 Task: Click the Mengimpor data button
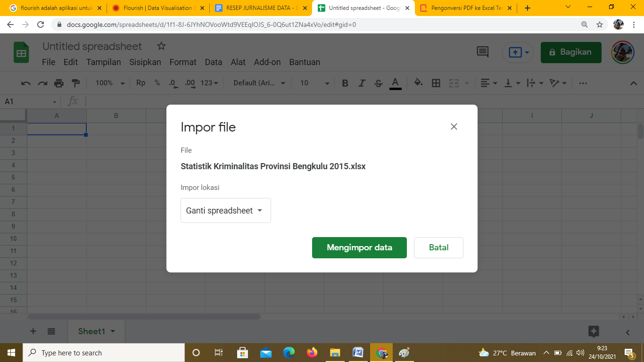pos(359,247)
